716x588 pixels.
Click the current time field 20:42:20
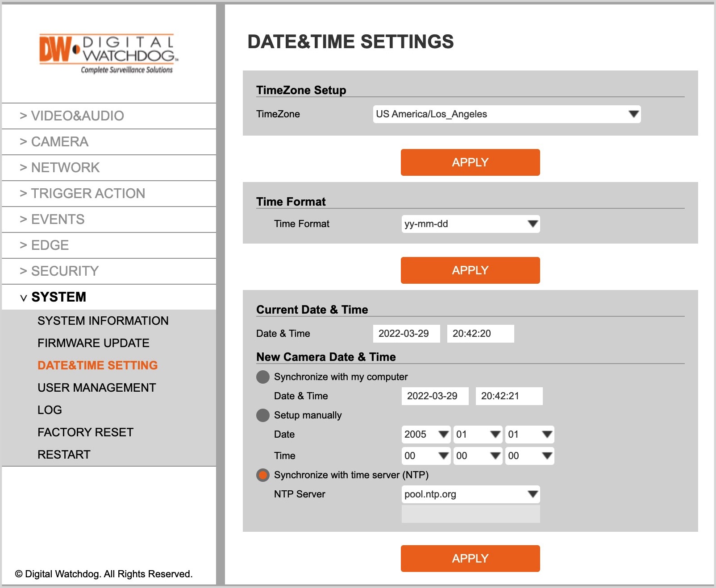480,334
